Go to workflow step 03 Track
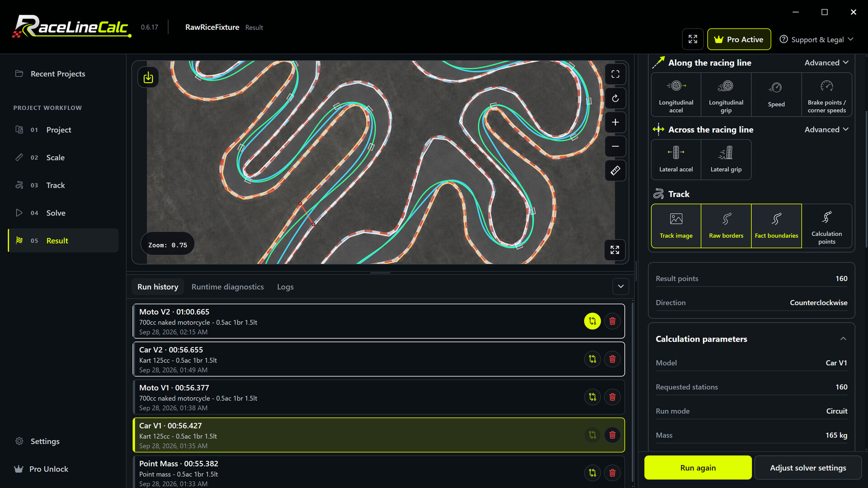 tap(63, 185)
